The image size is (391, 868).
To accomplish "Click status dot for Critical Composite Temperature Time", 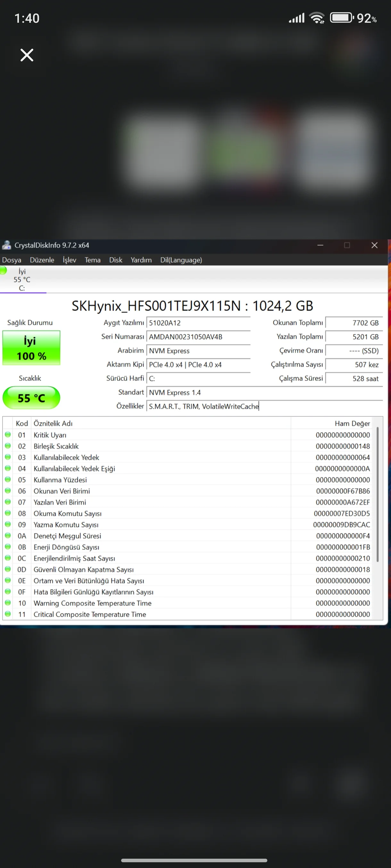I will [x=8, y=614].
